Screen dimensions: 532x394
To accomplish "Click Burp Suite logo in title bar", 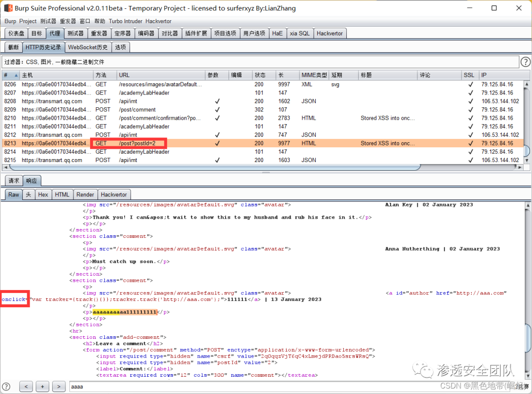I will (x=8, y=8).
